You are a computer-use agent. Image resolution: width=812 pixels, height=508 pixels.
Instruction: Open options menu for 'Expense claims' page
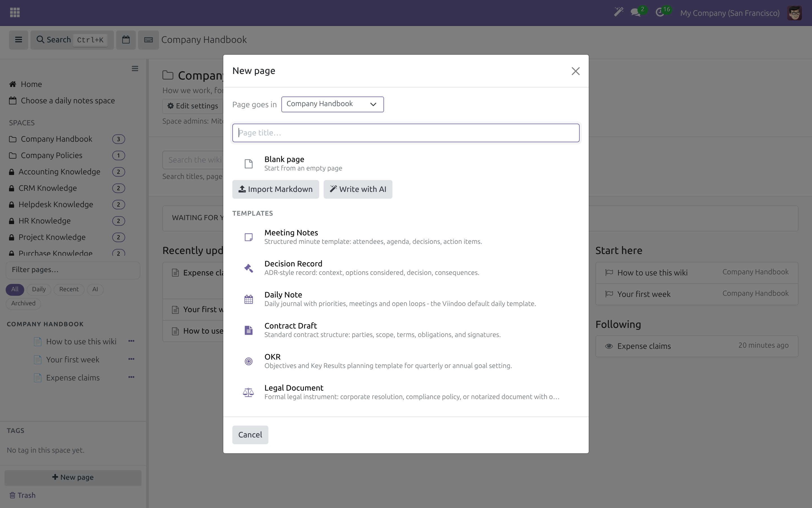click(131, 377)
